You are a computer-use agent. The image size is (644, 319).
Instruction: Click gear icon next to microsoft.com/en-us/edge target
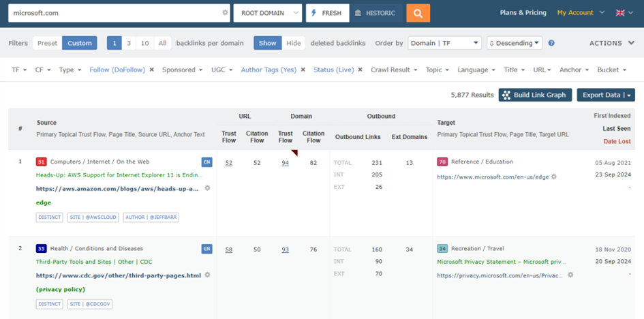pos(553,177)
